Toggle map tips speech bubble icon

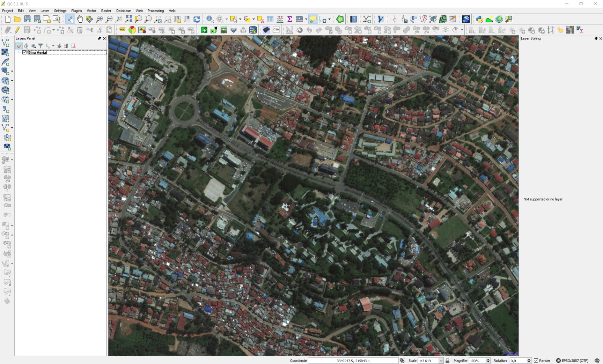[x=313, y=19]
